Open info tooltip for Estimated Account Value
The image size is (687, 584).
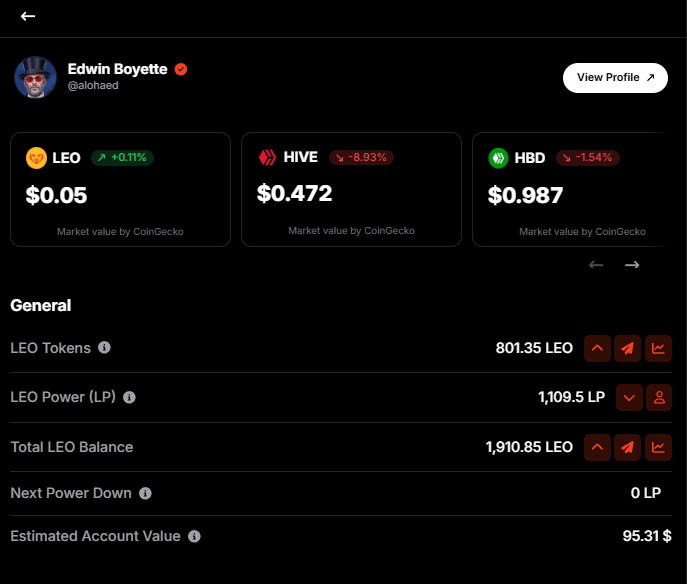click(195, 536)
